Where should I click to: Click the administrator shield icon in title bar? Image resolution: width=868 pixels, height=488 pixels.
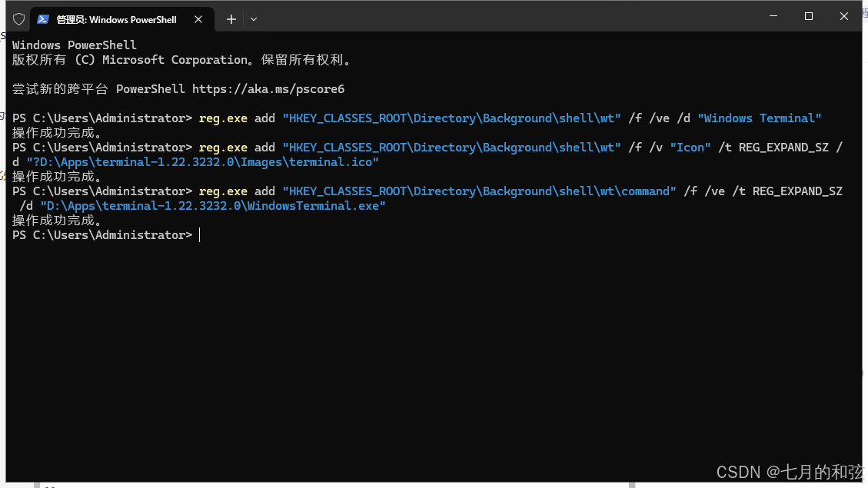18,19
